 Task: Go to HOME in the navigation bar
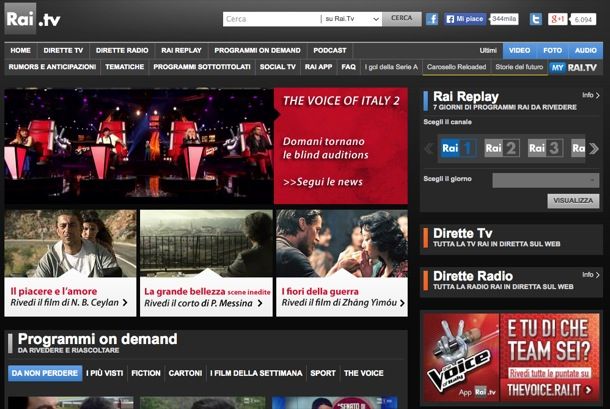(x=21, y=51)
